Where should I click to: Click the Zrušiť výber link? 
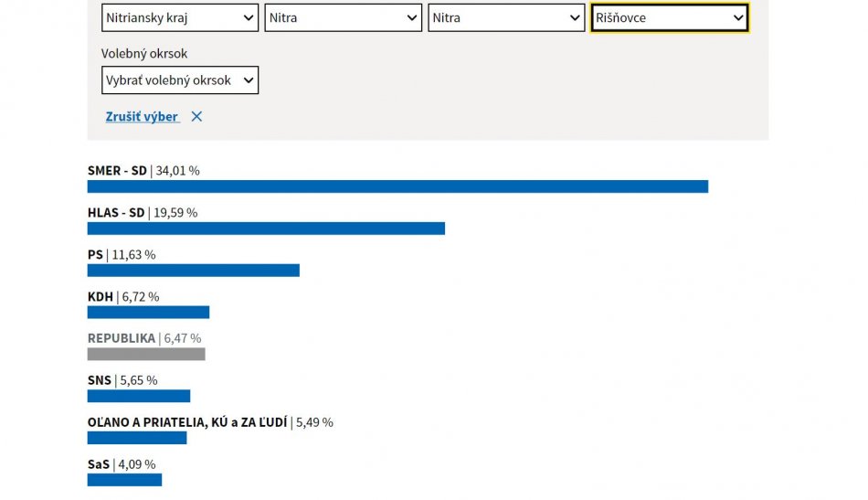click(x=143, y=117)
